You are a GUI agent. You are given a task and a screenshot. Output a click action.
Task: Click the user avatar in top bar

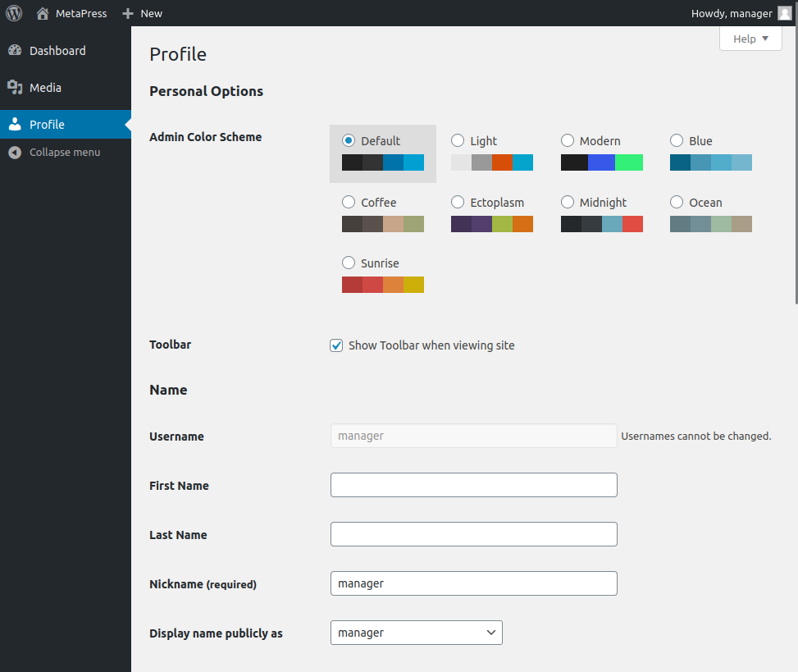[784, 13]
